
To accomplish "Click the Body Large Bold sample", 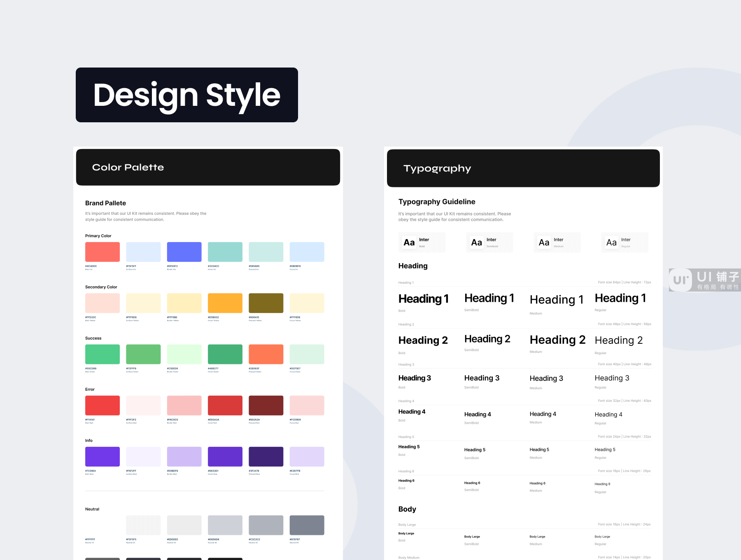I will coord(406,534).
